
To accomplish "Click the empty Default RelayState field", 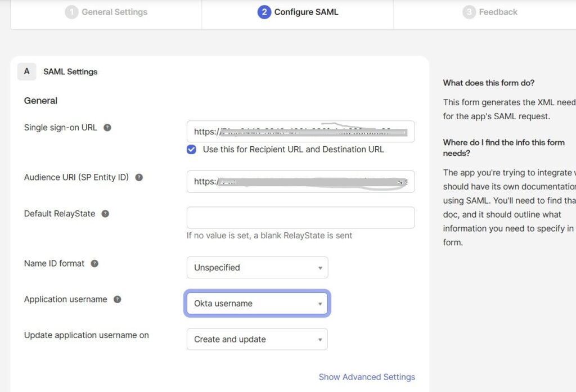I will (300, 218).
